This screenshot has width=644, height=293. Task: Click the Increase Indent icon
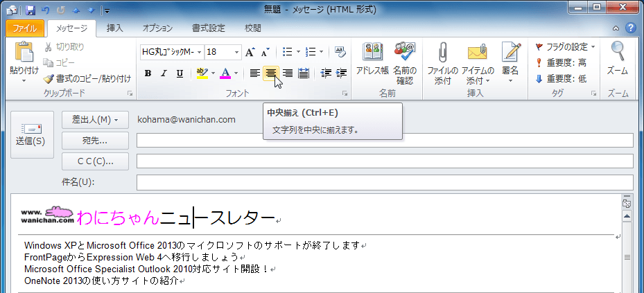[x=341, y=73]
